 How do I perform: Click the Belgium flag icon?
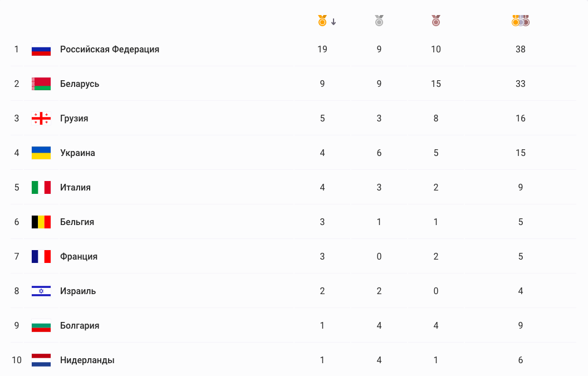pyautogui.click(x=41, y=222)
